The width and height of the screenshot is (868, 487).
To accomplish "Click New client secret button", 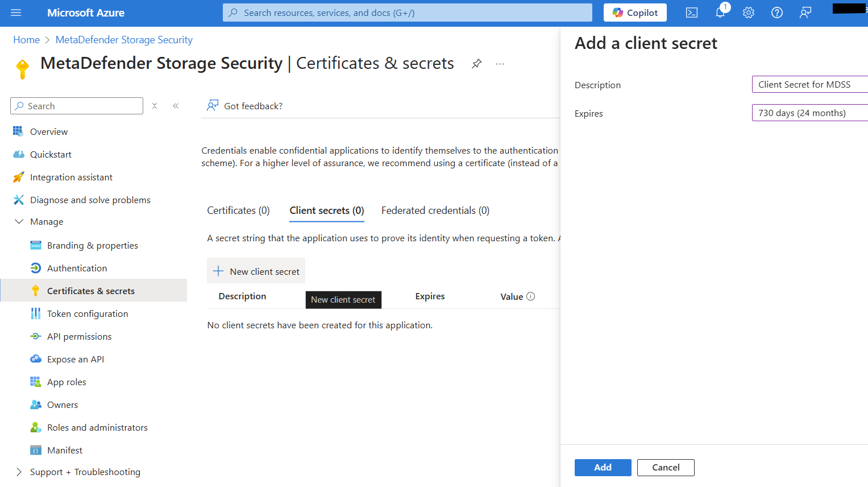I will [256, 271].
